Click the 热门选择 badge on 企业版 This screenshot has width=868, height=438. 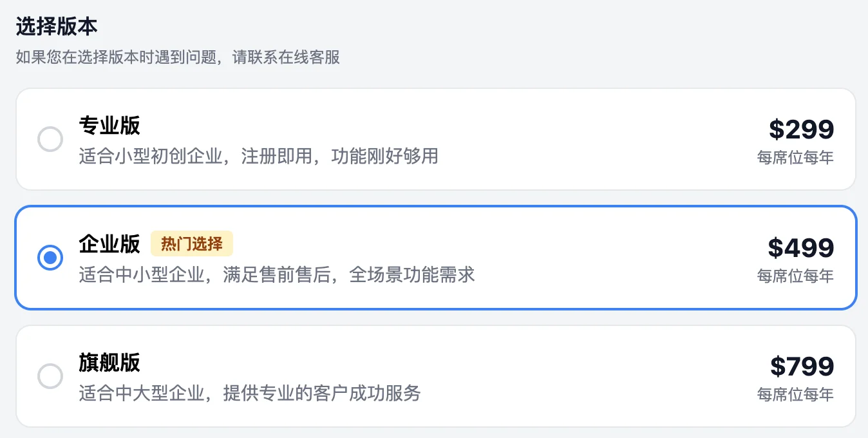[x=192, y=243]
